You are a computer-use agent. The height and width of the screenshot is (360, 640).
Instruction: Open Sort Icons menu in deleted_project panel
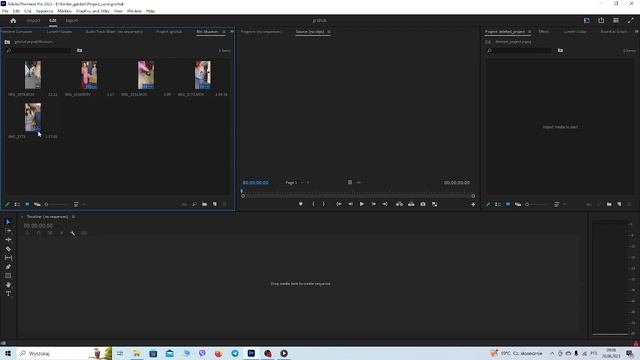pyautogui.click(x=557, y=204)
